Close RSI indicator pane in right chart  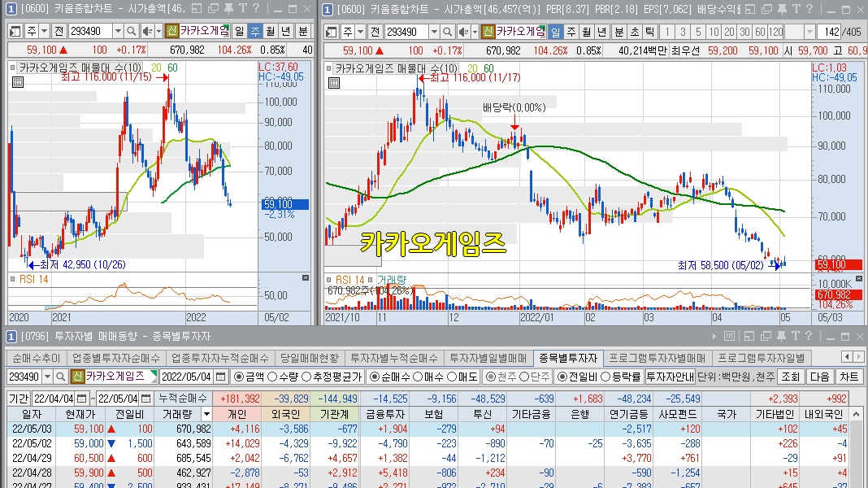click(x=859, y=279)
